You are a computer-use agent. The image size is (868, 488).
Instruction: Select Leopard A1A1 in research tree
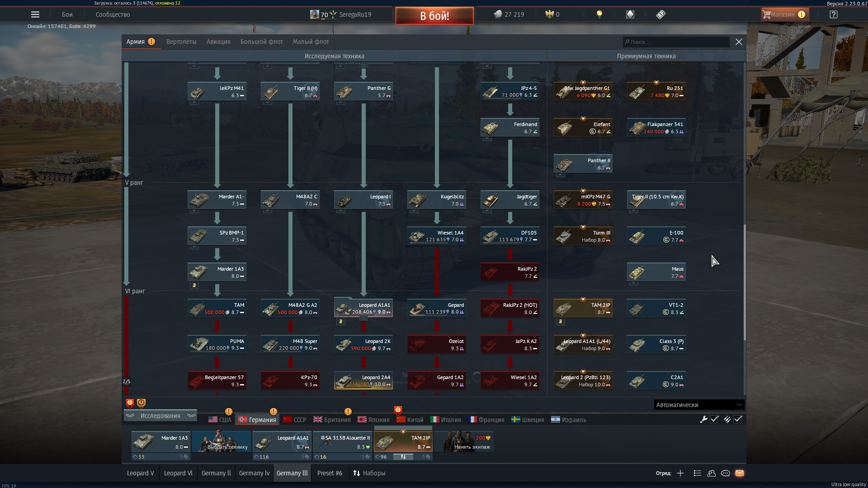(x=363, y=308)
